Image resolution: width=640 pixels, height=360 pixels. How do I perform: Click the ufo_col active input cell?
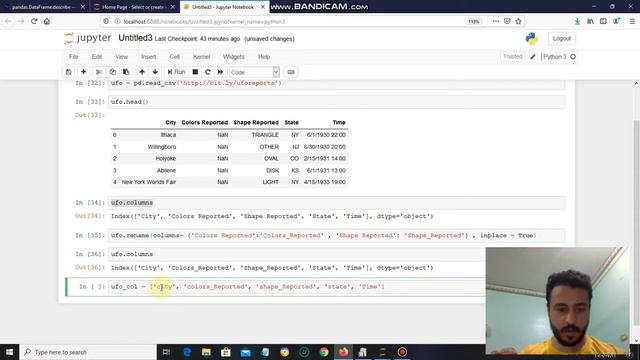[x=297, y=287]
